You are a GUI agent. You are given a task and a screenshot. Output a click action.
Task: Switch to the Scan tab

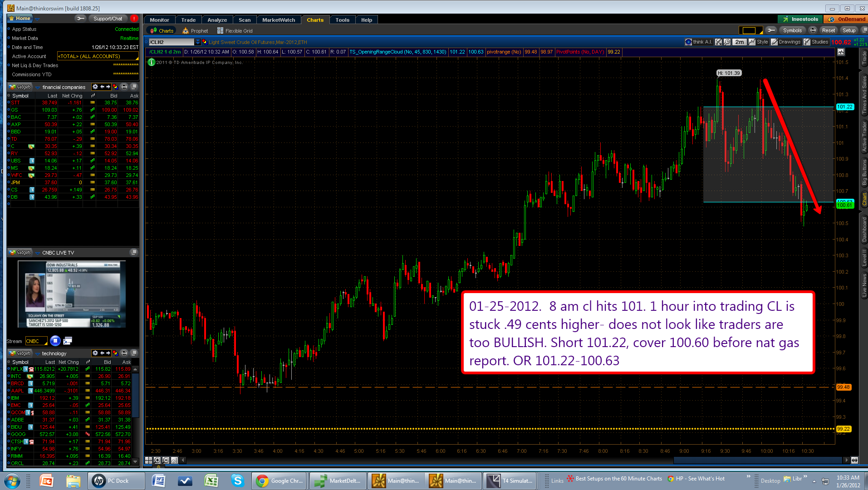coord(245,20)
